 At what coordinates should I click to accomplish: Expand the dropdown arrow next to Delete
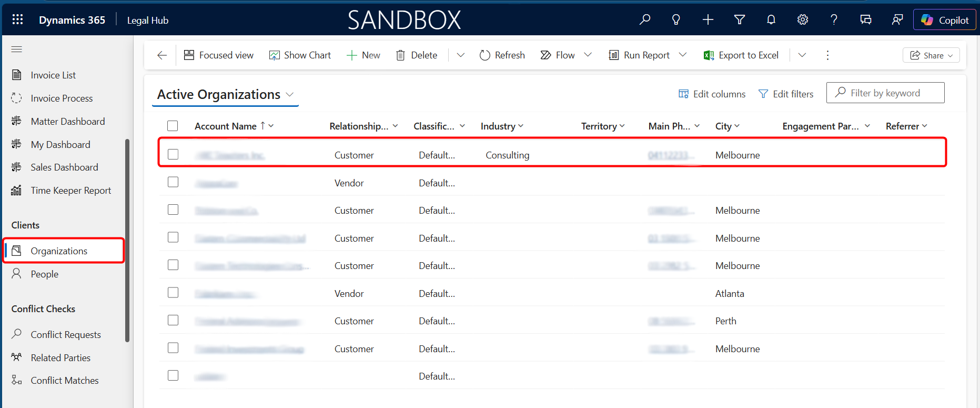point(461,55)
